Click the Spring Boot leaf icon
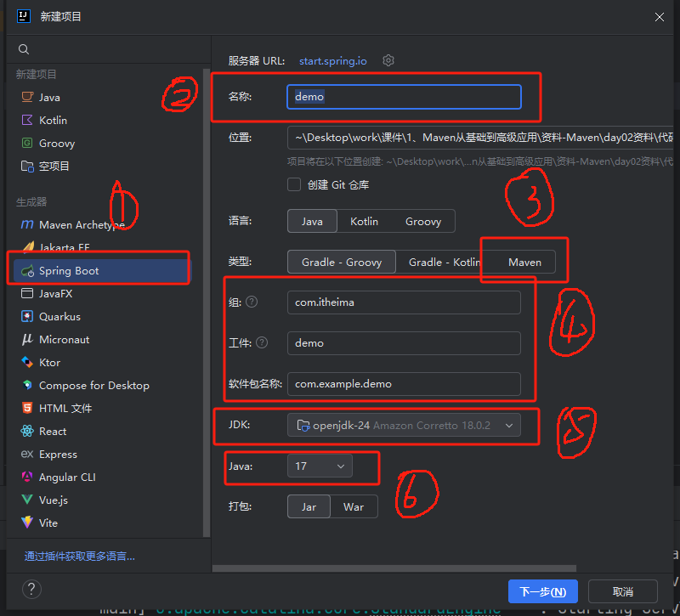Image resolution: width=680 pixels, height=616 pixels. pyautogui.click(x=28, y=271)
